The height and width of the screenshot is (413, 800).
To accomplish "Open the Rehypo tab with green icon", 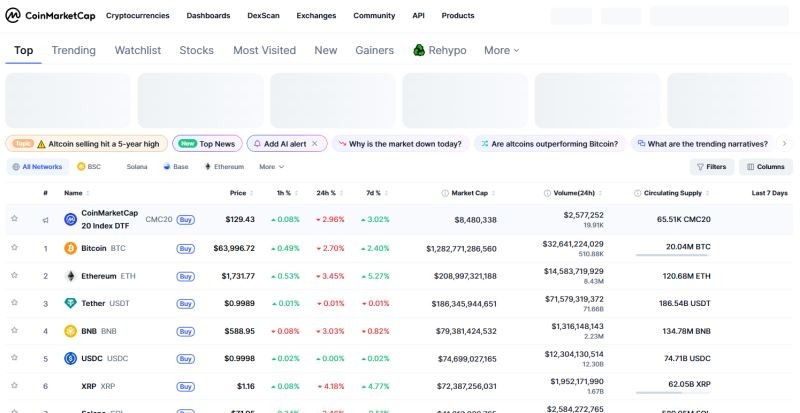I will pos(439,50).
